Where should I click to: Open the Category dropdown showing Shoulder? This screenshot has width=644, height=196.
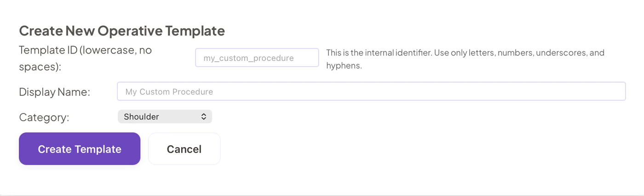coord(165,117)
